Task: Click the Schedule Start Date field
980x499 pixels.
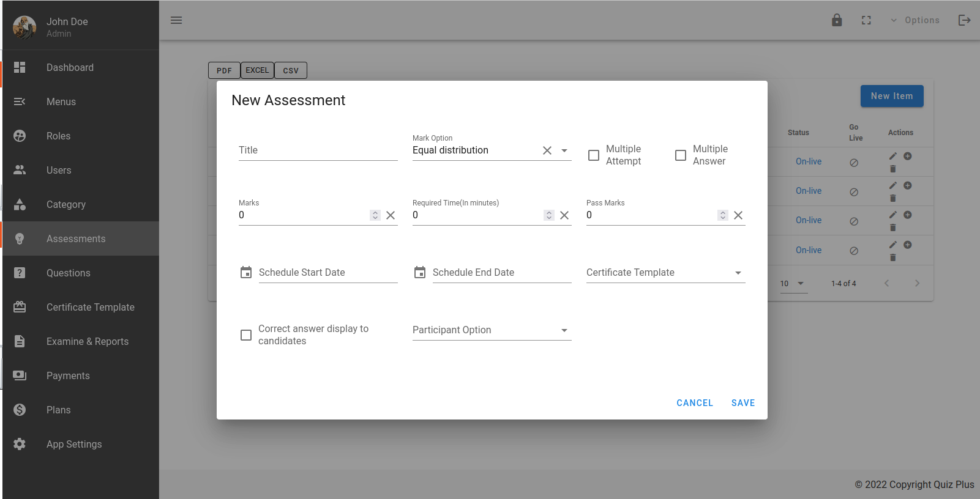Action: [x=328, y=273]
